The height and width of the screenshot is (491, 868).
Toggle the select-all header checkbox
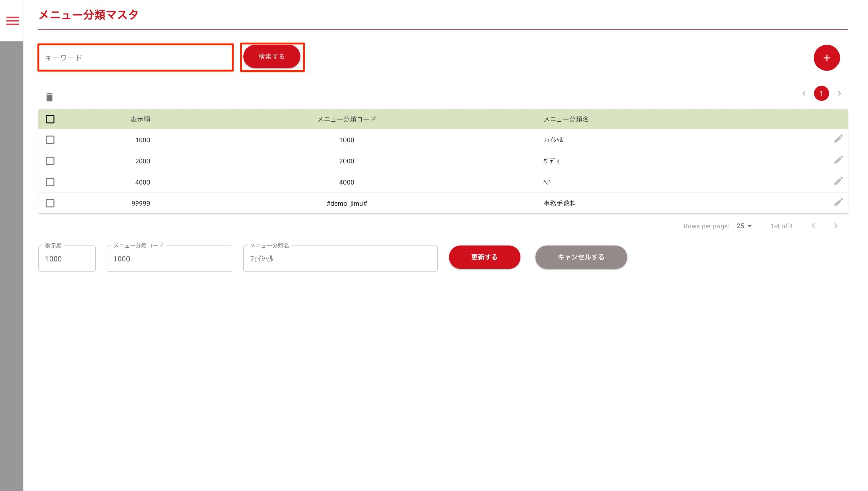tap(50, 119)
